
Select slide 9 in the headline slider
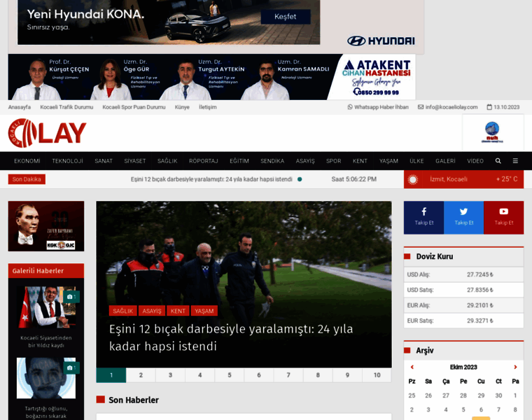[x=347, y=375]
